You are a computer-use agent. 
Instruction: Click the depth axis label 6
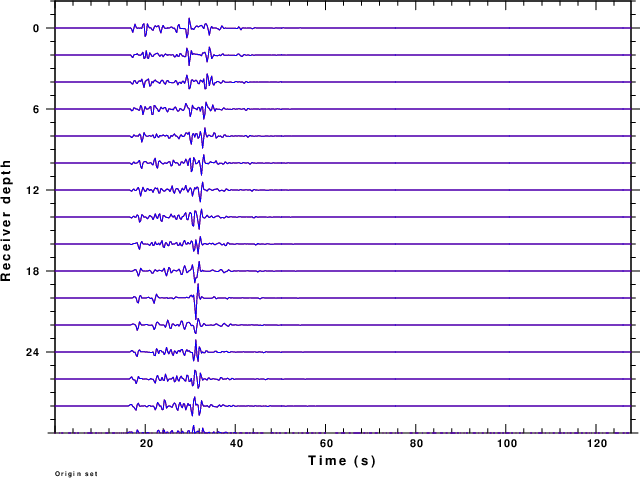[36, 109]
